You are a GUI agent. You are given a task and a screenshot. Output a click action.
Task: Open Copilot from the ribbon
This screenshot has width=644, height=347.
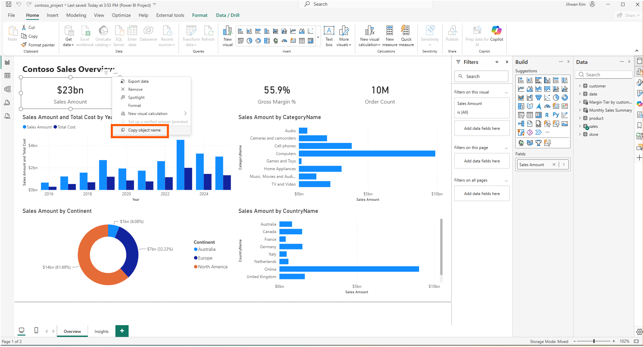pyautogui.click(x=496, y=33)
